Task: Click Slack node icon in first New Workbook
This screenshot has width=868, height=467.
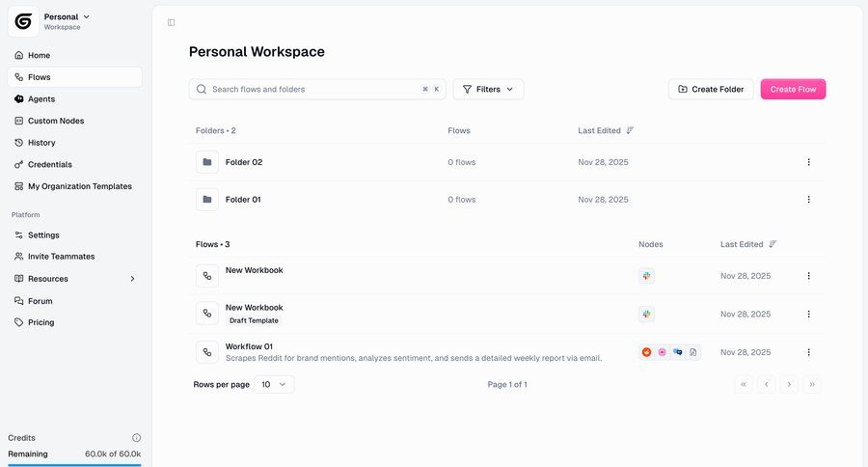Action: click(646, 276)
